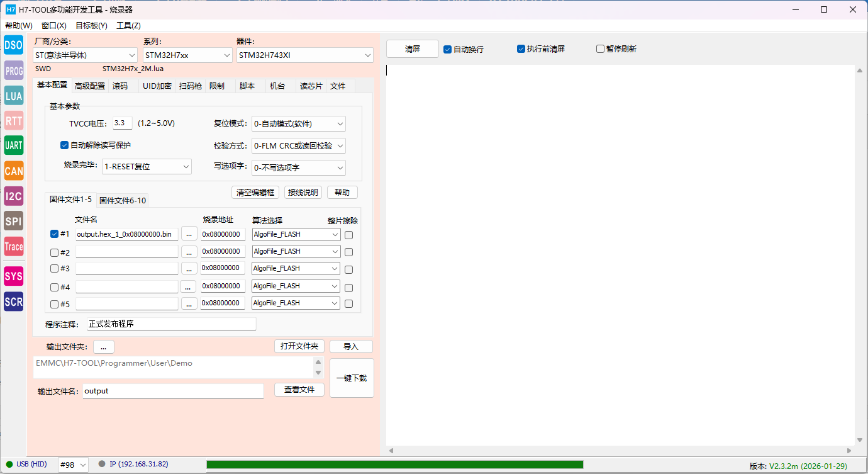Open the 复位模式 dropdown
868x474 pixels.
pyautogui.click(x=298, y=124)
